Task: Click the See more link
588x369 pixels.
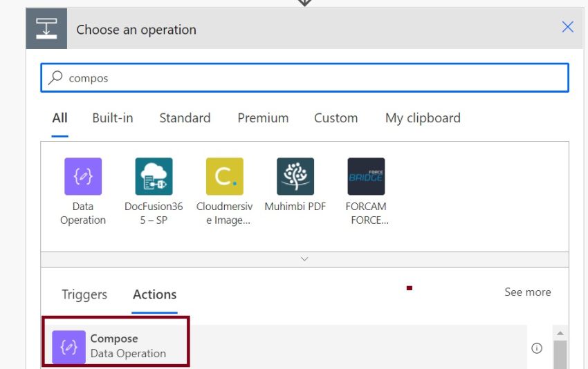Action: [x=528, y=292]
